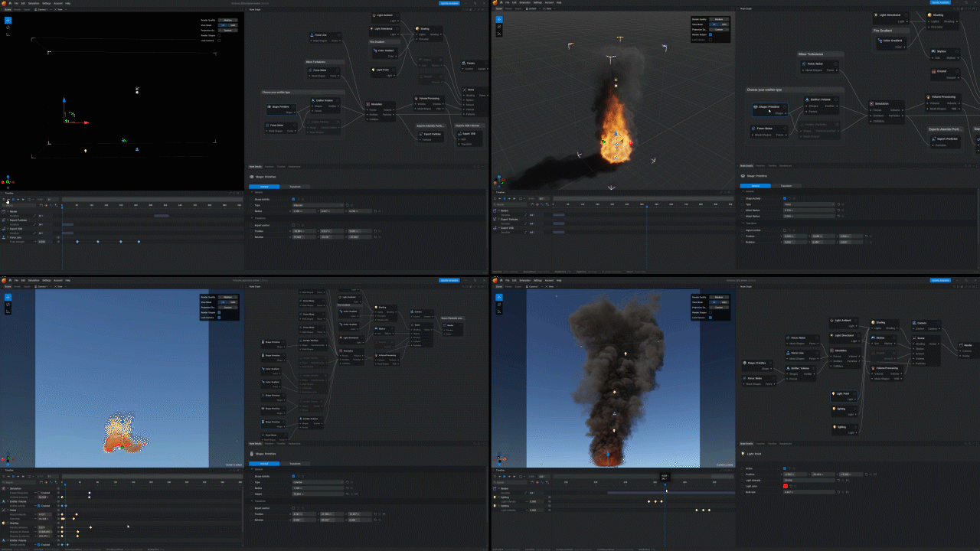Toggle the Active checkbox for Light: Point
Viewport: 980px width, 551px height.
click(x=784, y=468)
